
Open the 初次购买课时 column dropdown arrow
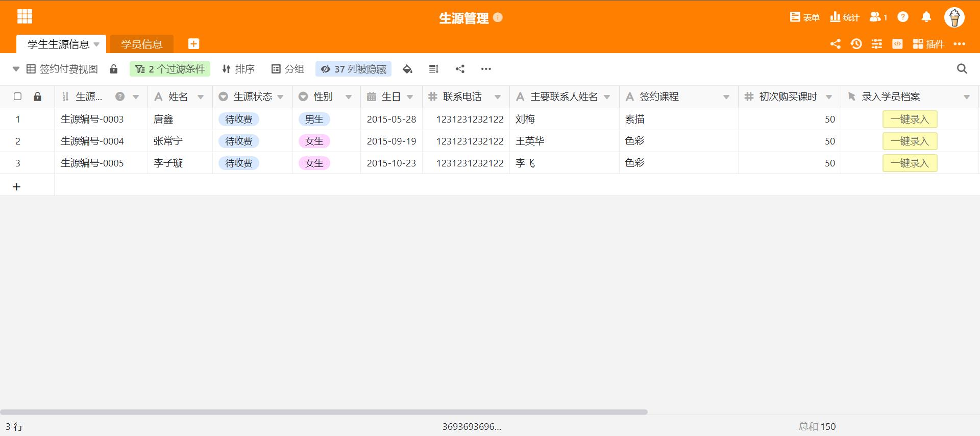(x=829, y=97)
